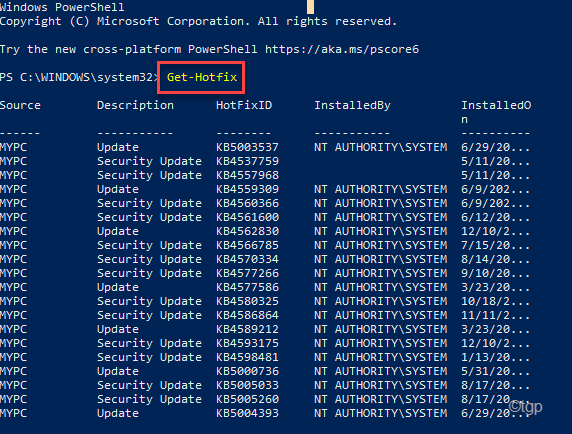Viewport: 572px width, 434px height.
Task: Click the Windows PowerShell title text
Action: coord(62,7)
